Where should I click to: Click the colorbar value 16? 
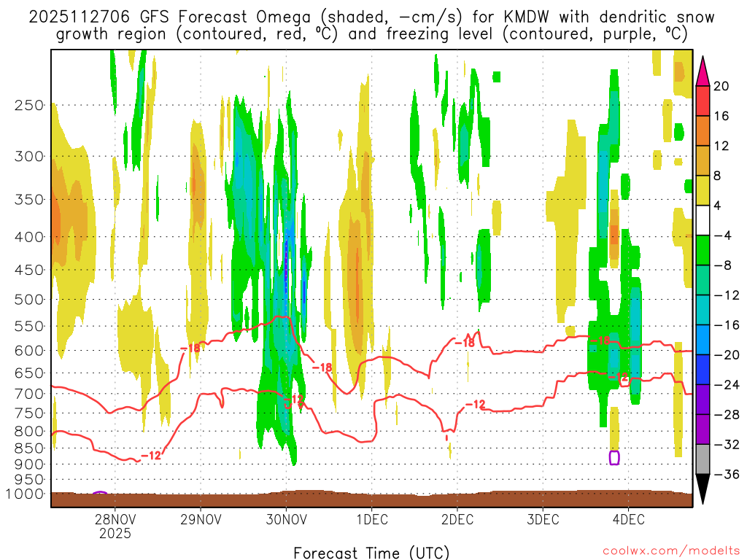tap(721, 116)
